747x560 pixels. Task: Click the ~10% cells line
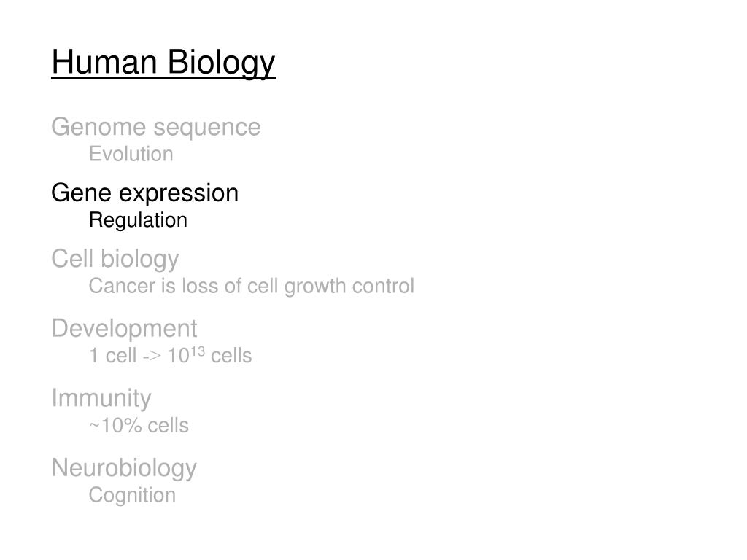point(139,425)
